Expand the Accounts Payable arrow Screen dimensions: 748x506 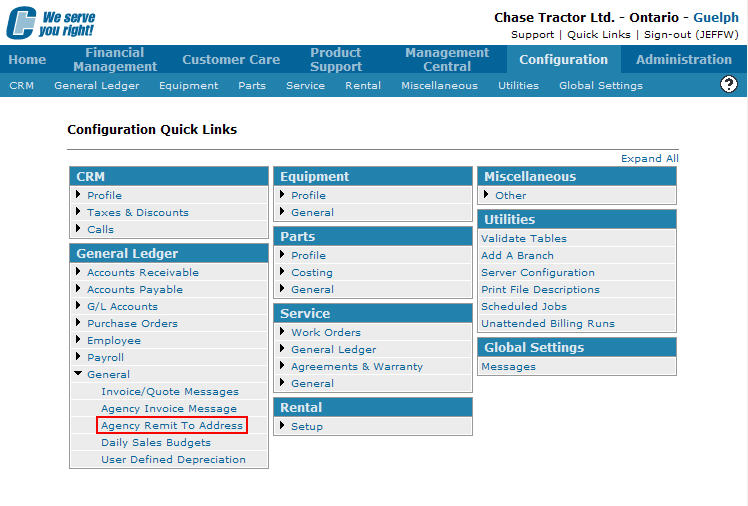78,289
